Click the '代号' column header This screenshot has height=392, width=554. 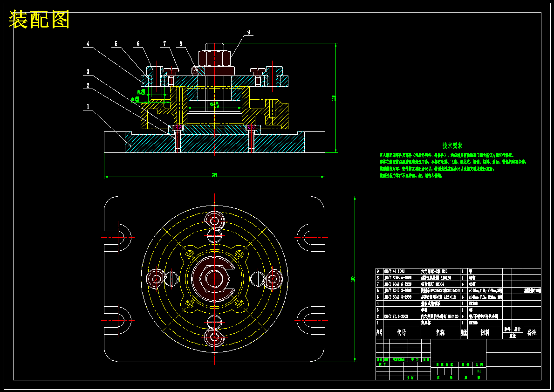(401, 333)
